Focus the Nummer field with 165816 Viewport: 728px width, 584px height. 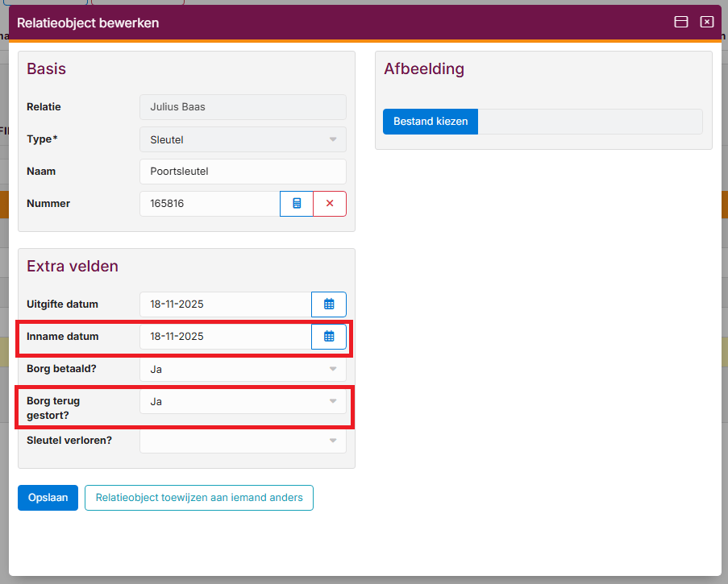210,204
